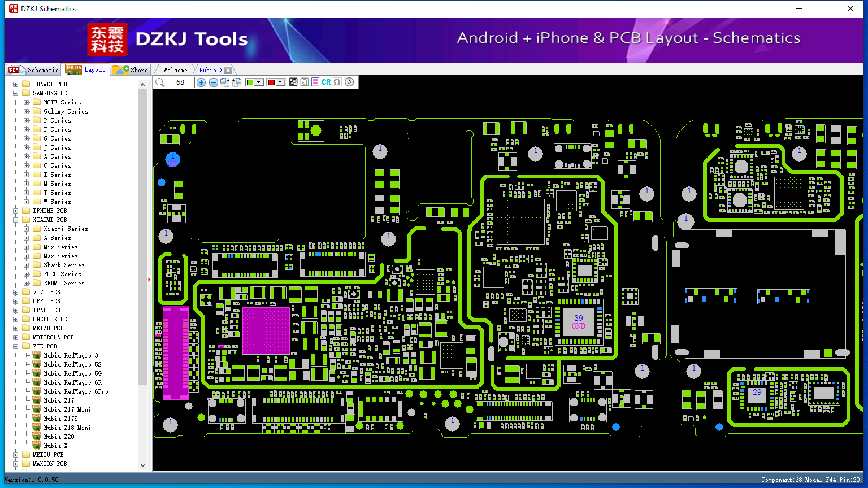868x488 pixels.
Task: Open the Nubia RedMagic 5G layout
Action: point(73,373)
